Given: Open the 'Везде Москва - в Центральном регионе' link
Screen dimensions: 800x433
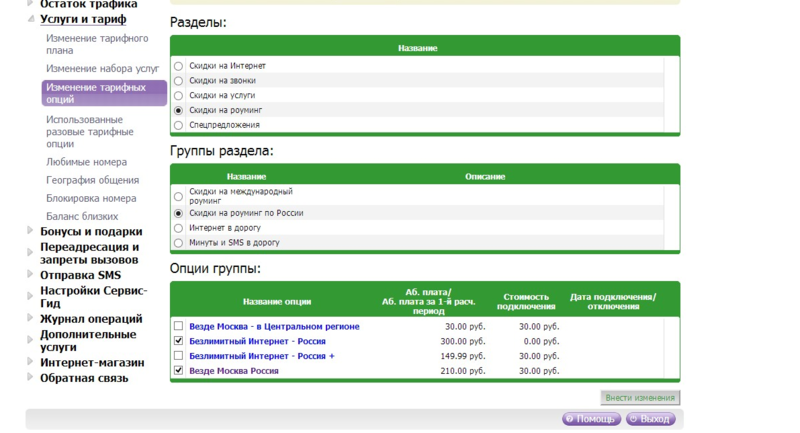Looking at the screenshot, I should coord(274,326).
